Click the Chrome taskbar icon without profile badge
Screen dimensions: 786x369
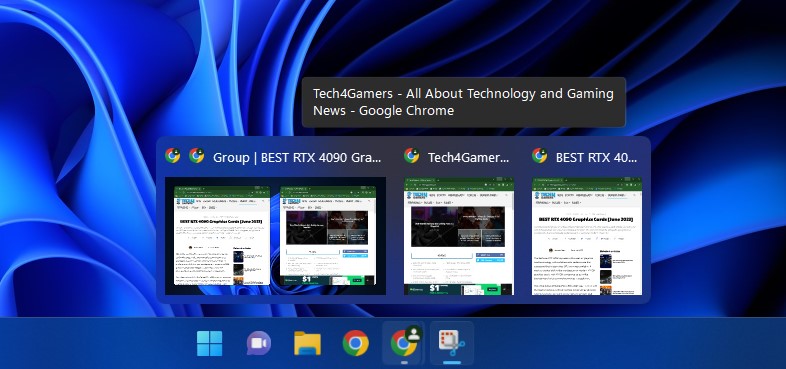(355, 343)
